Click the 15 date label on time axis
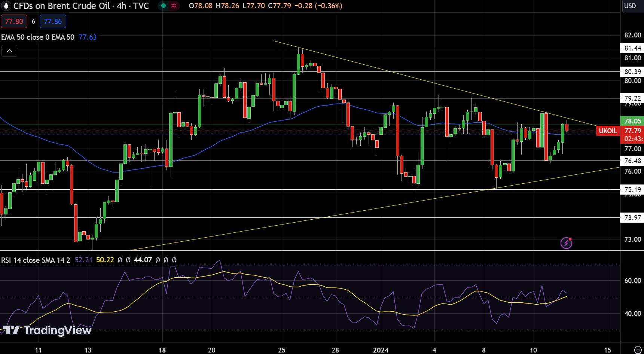Viewport: 644px width, 354px height. (x=608, y=350)
